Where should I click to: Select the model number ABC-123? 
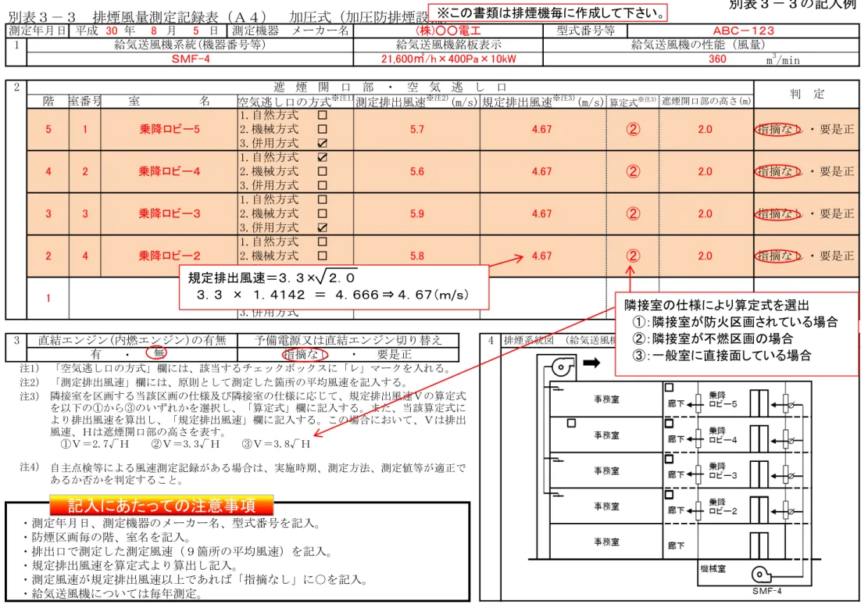pos(744,30)
